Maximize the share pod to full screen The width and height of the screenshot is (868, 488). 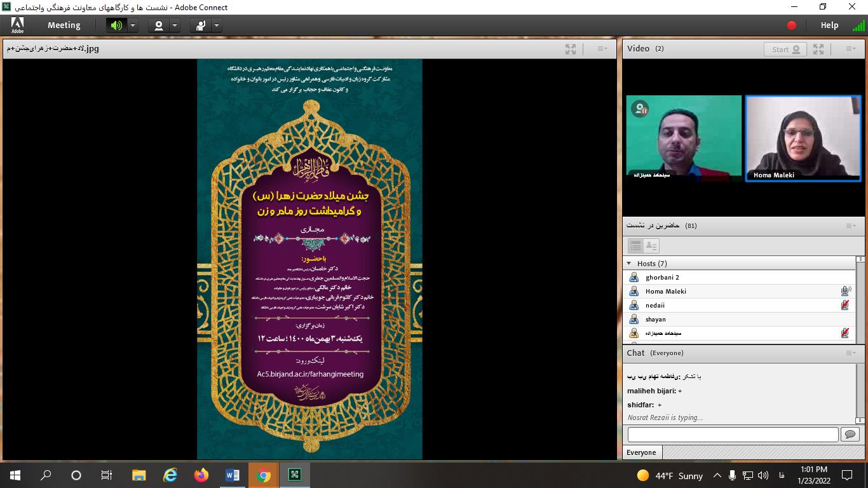[x=571, y=49]
